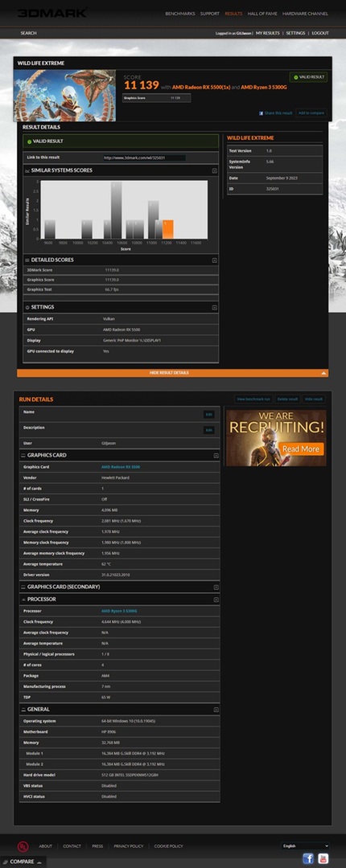Collapse the Detailed Scores section
346x868 pixels.
click(x=214, y=260)
